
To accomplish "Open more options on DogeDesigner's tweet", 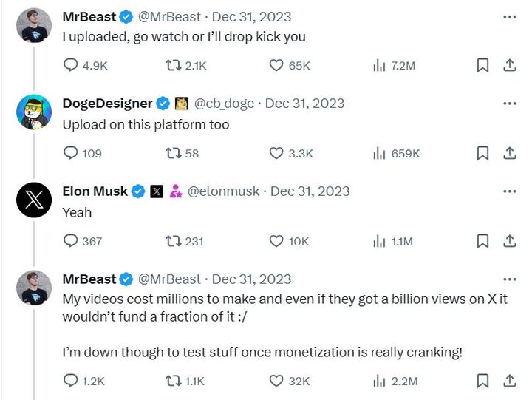I will click(x=509, y=103).
